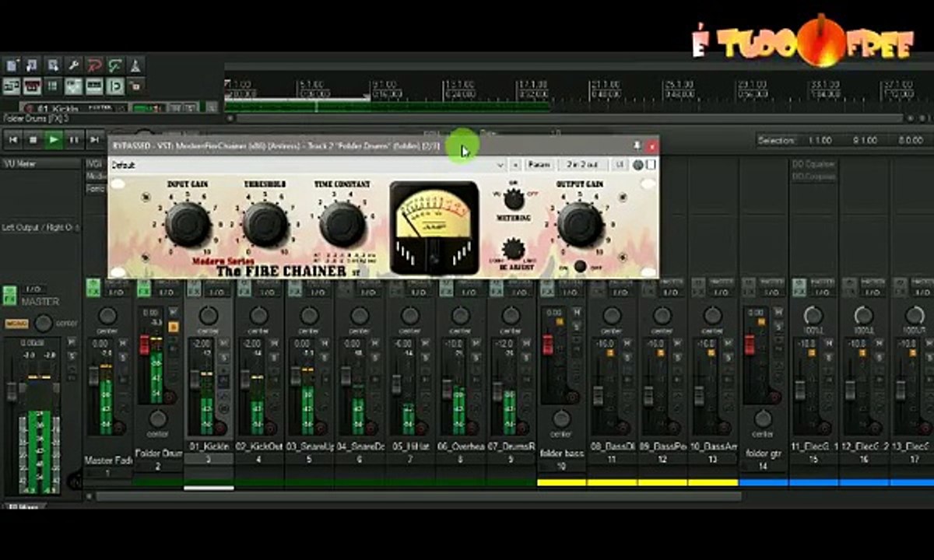The height and width of the screenshot is (560, 934).
Task: Pin the Fire Chainer FX window
Action: point(637,145)
